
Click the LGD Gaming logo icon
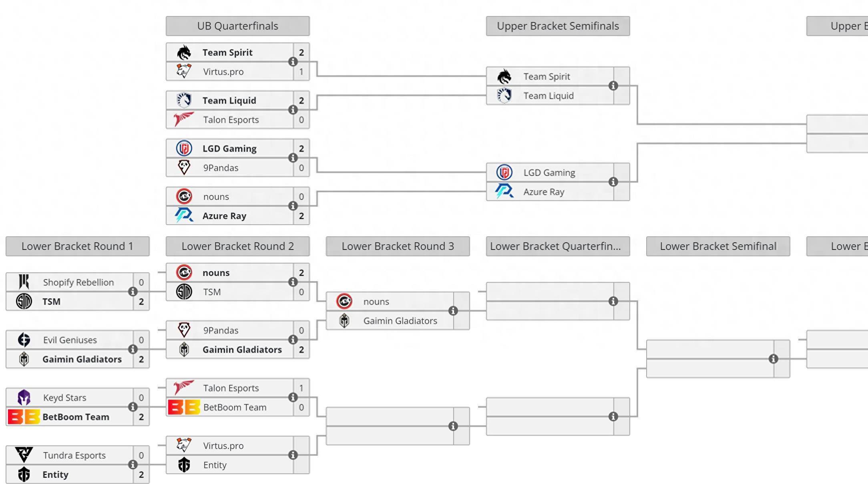[x=184, y=149]
